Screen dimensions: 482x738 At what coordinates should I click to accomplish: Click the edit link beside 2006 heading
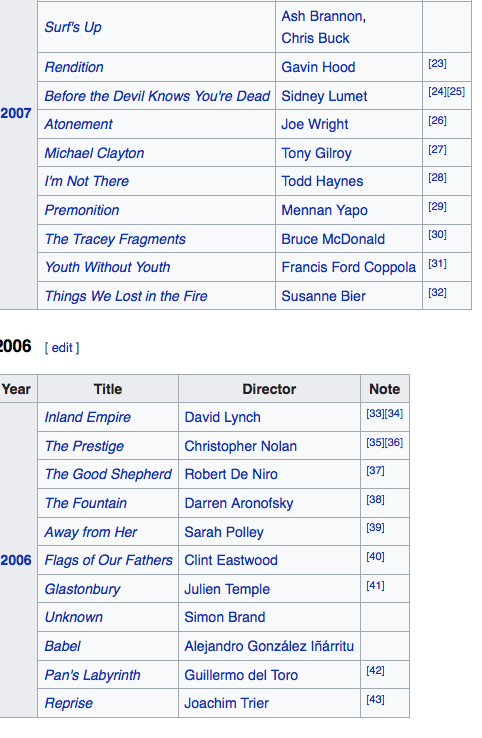tap(62, 348)
